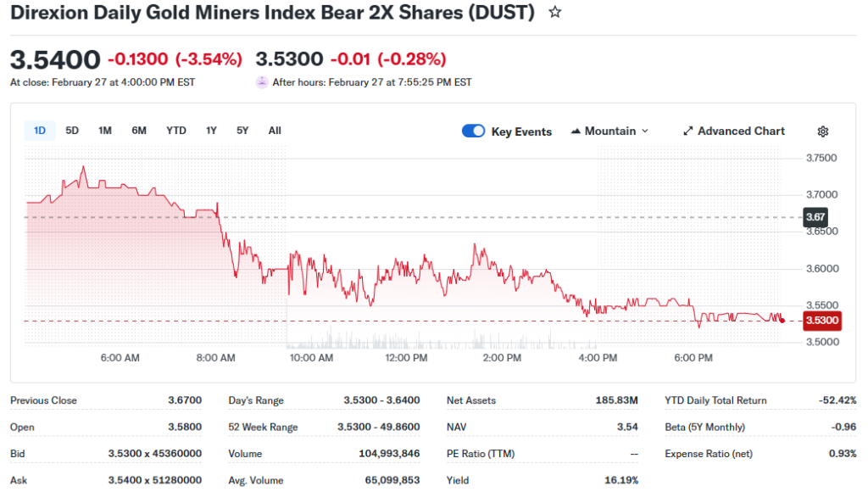Star DUST to add to watchlist
The width and height of the screenshot is (868, 503).
tap(555, 13)
